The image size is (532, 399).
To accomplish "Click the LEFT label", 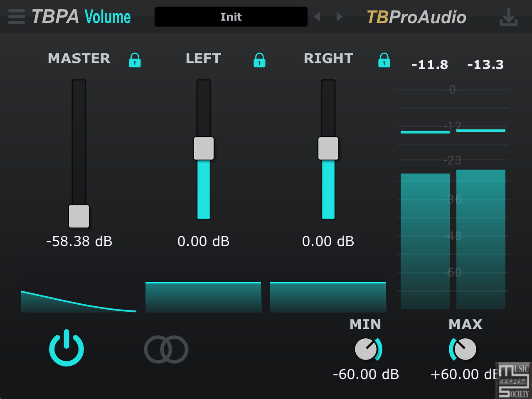I will tap(204, 58).
